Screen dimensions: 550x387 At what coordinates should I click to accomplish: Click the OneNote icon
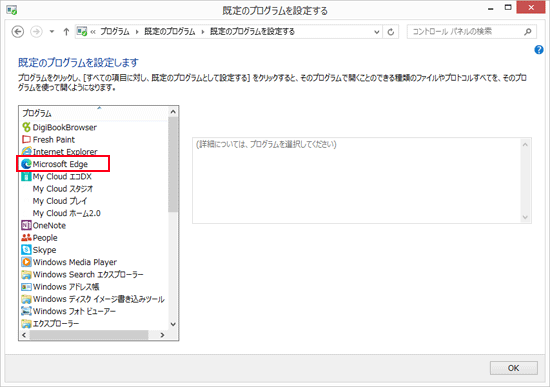(26, 225)
